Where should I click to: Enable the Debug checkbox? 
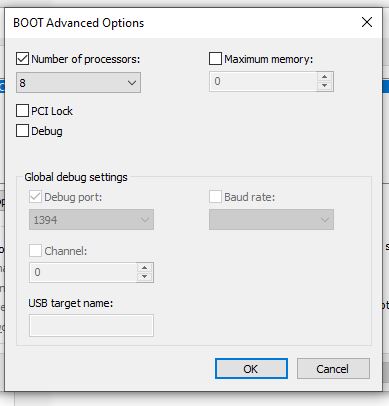[x=22, y=131]
